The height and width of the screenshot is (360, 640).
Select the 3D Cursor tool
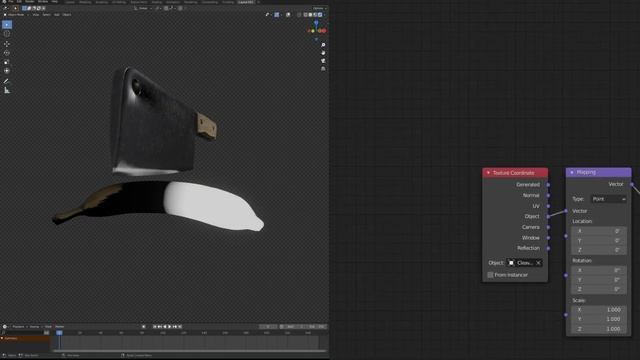coord(7,34)
